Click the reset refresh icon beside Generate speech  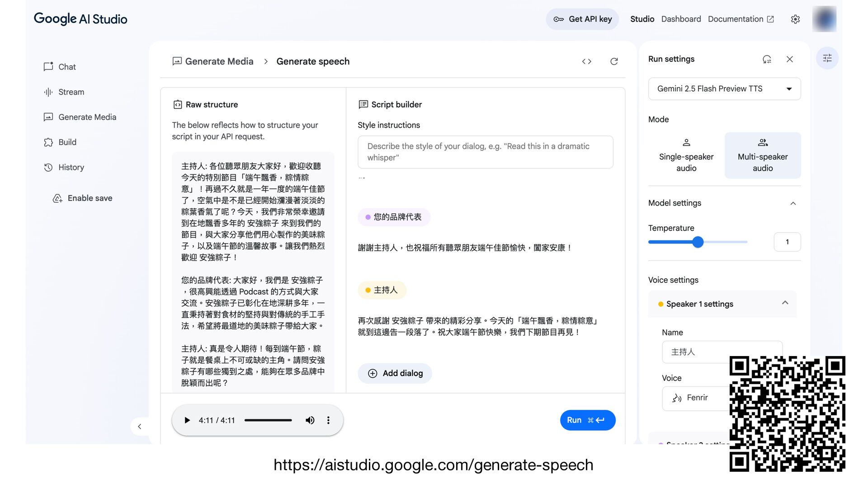pyautogui.click(x=614, y=61)
